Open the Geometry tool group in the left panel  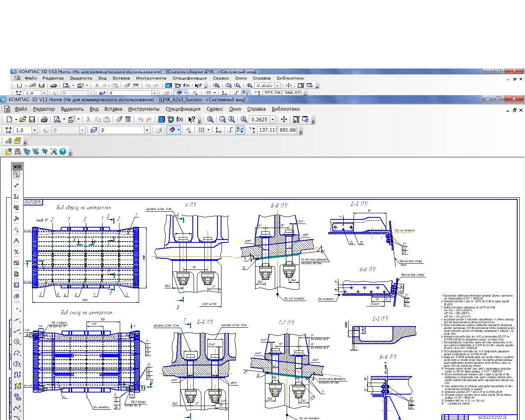16,175
